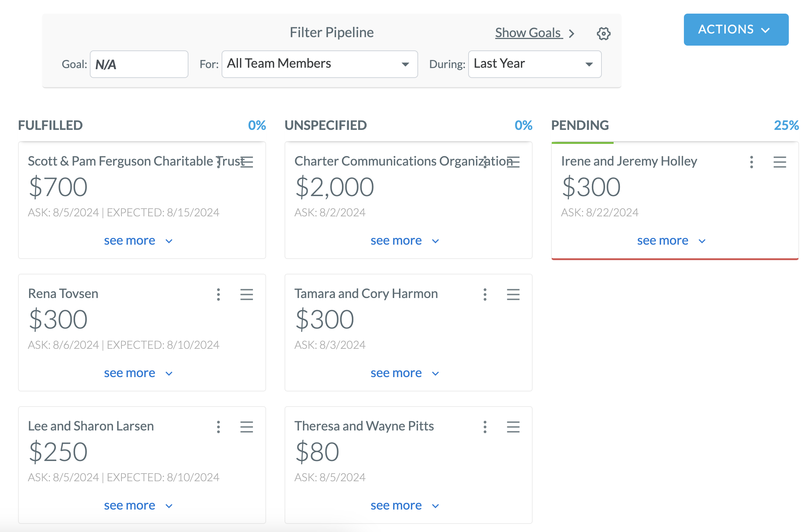
Task: Click the $250 amount
Action: coord(58,452)
